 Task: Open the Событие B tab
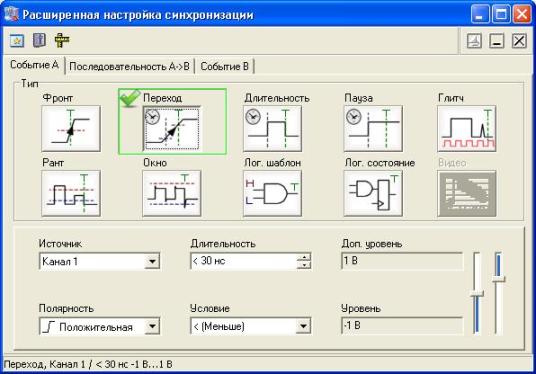225,66
